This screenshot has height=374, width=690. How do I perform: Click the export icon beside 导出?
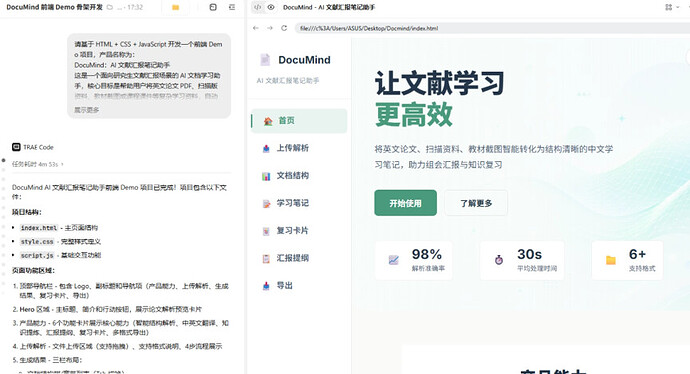[x=266, y=286]
